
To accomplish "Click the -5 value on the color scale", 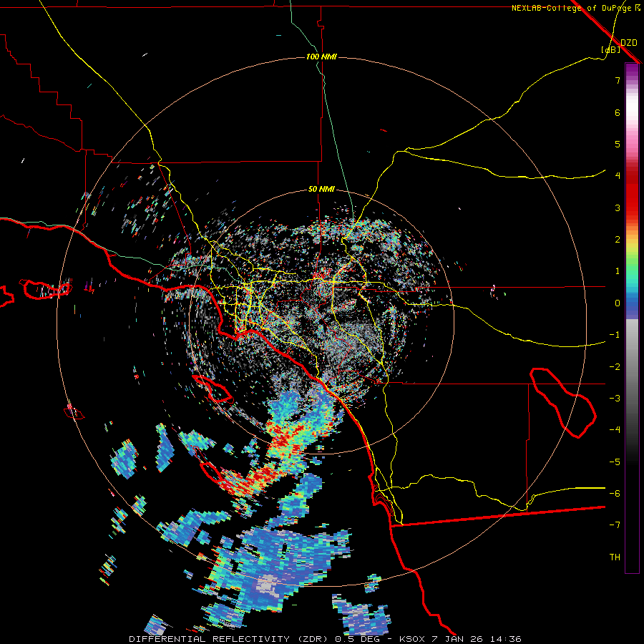I will click(x=615, y=462).
